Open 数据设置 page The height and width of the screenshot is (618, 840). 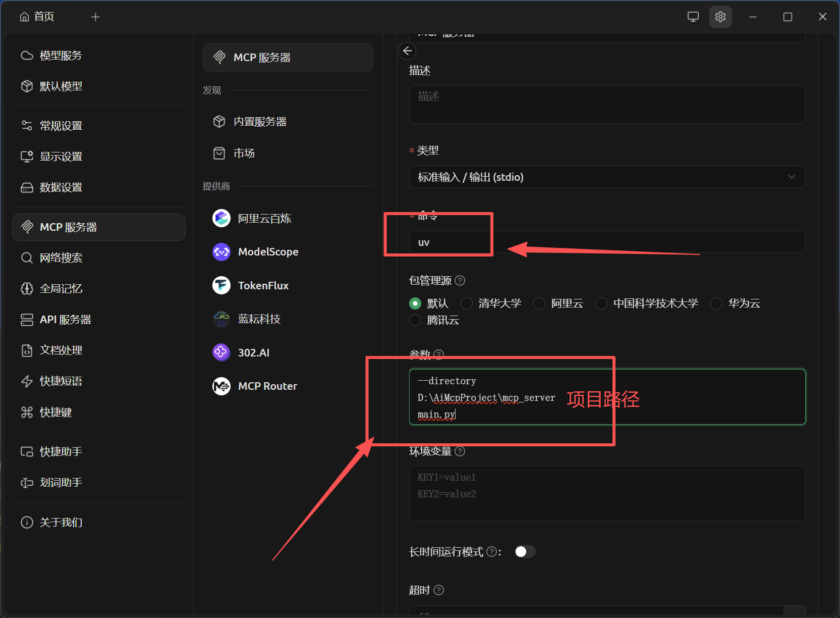(x=99, y=187)
